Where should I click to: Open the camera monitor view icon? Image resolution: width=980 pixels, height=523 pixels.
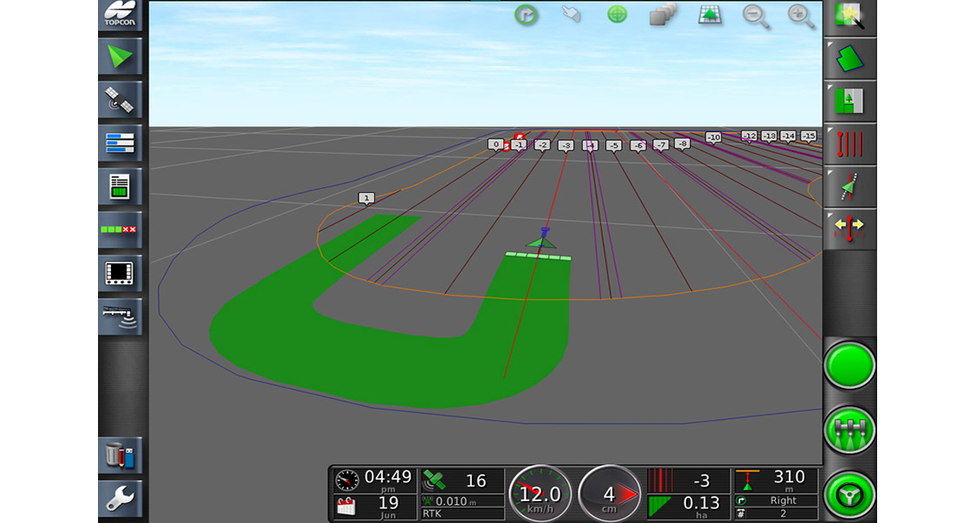coord(120,274)
